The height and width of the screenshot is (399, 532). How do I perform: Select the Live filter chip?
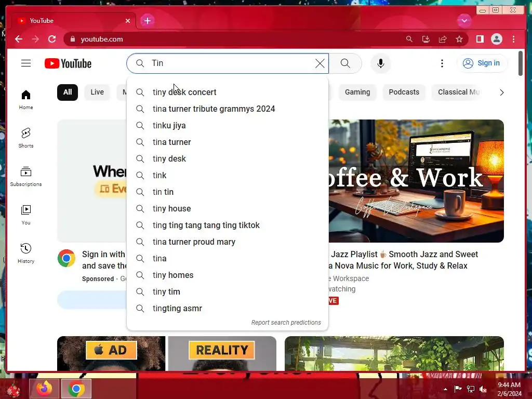pos(97,92)
